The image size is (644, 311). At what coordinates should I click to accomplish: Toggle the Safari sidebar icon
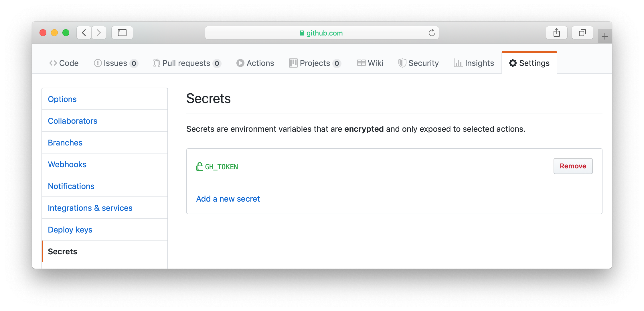point(122,33)
